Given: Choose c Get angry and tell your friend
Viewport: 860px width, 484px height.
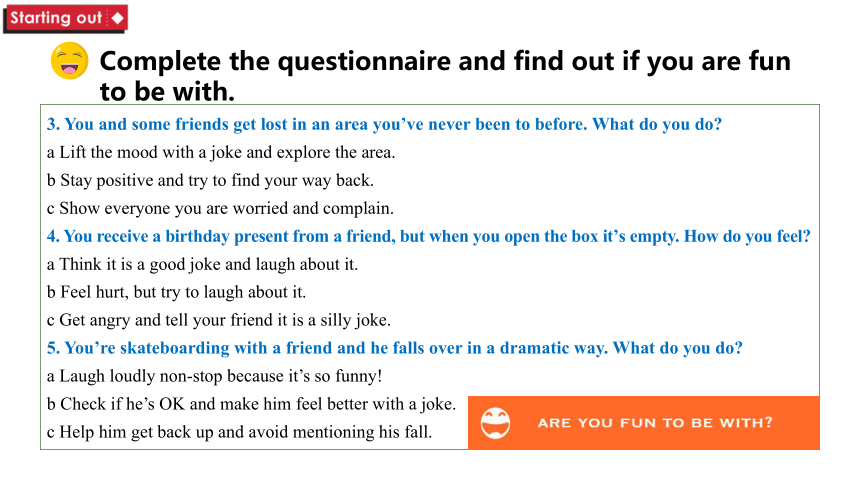Looking at the screenshot, I should [218, 320].
